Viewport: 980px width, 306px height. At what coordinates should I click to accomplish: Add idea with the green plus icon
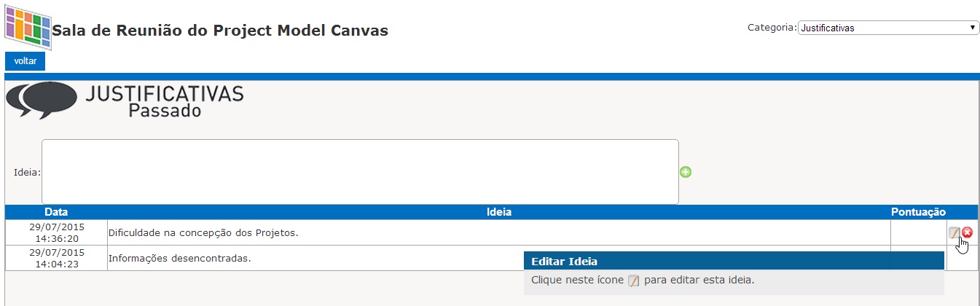[x=686, y=172]
